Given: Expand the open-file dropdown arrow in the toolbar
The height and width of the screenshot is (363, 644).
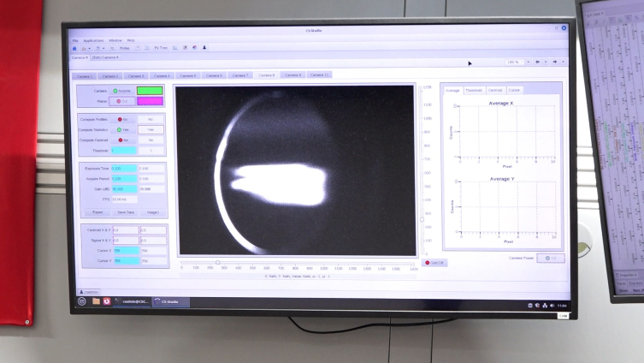Looking at the screenshot, I should [x=90, y=49].
